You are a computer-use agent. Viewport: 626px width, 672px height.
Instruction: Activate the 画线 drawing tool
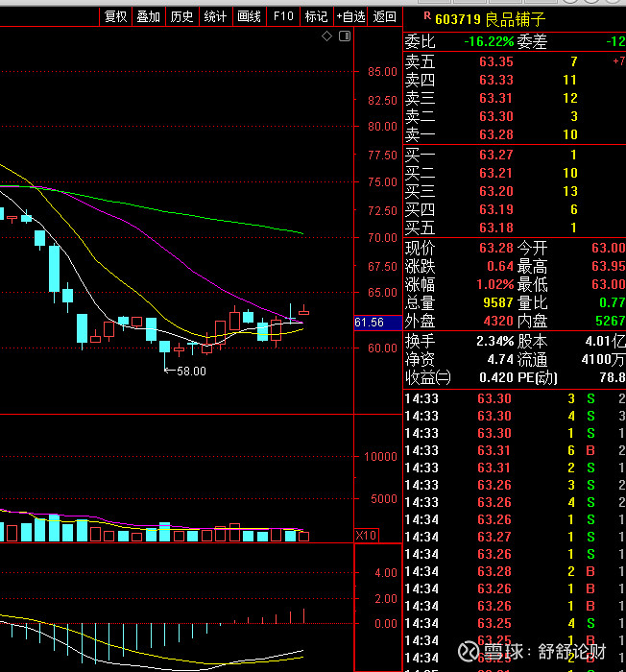tap(249, 16)
